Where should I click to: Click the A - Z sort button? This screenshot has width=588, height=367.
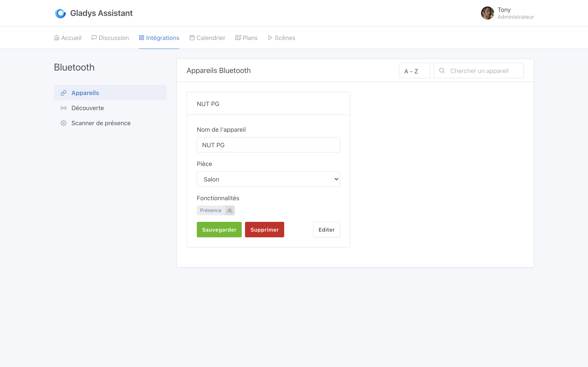[x=414, y=70]
